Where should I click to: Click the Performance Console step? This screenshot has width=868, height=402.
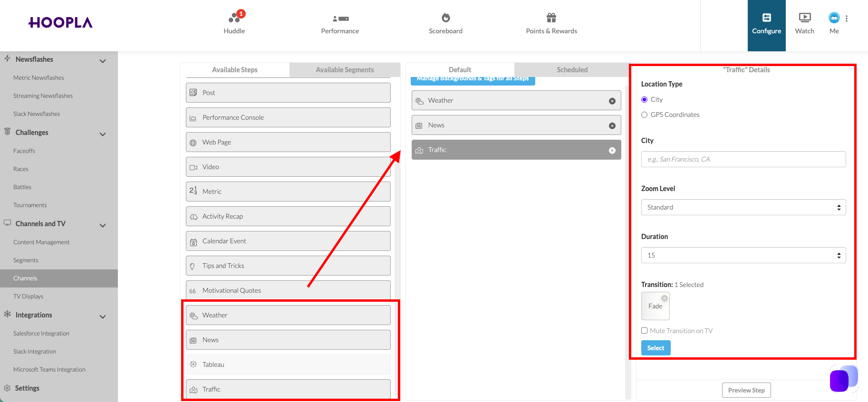tap(288, 117)
